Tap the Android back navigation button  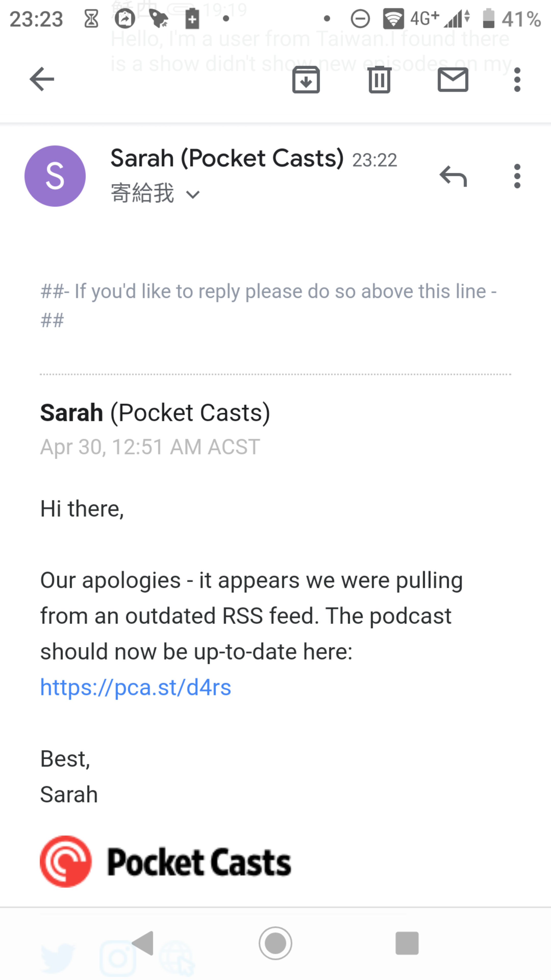[x=143, y=943]
